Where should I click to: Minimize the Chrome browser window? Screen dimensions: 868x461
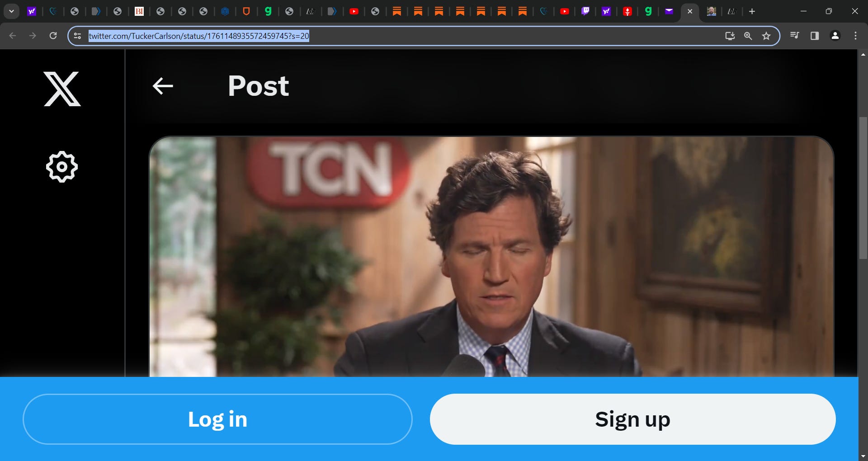803,11
